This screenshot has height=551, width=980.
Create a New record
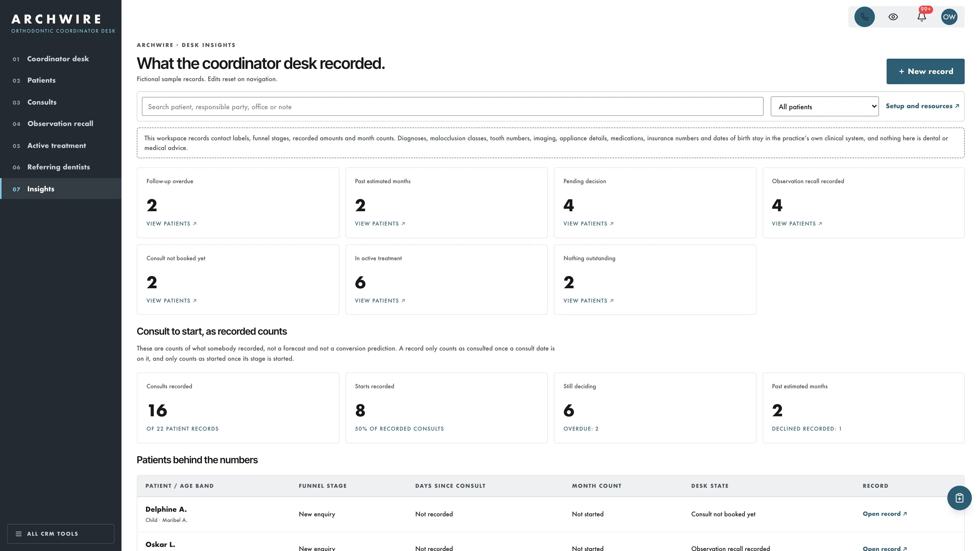coord(925,71)
